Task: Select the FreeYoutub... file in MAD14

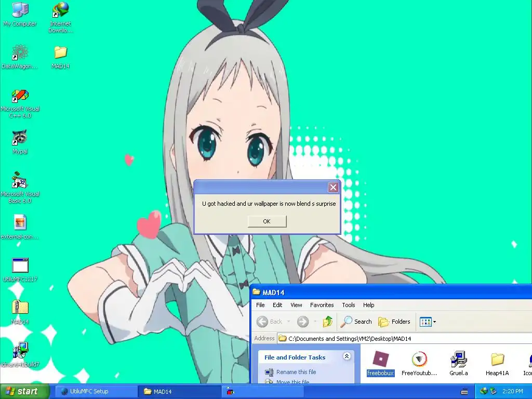Action: pyautogui.click(x=419, y=363)
